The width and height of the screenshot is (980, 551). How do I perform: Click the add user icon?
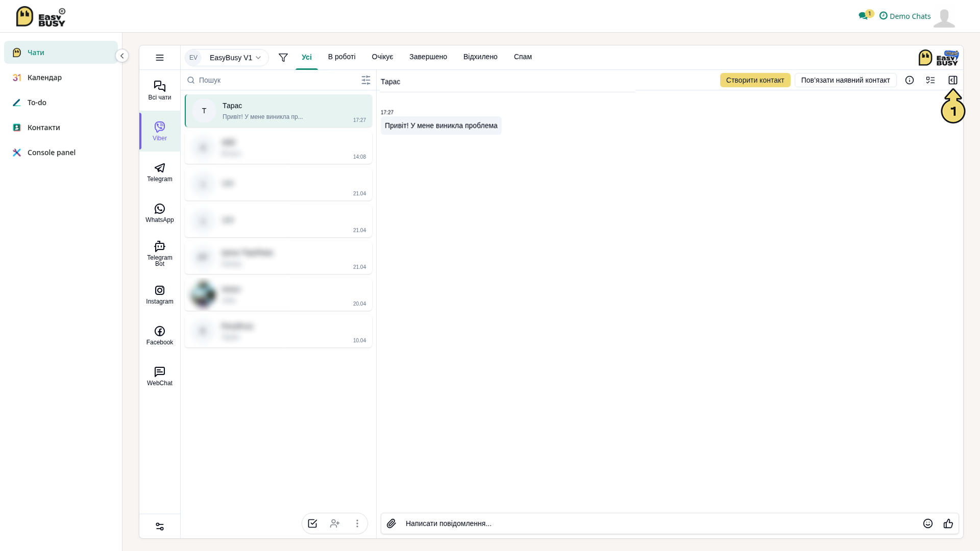335,523
